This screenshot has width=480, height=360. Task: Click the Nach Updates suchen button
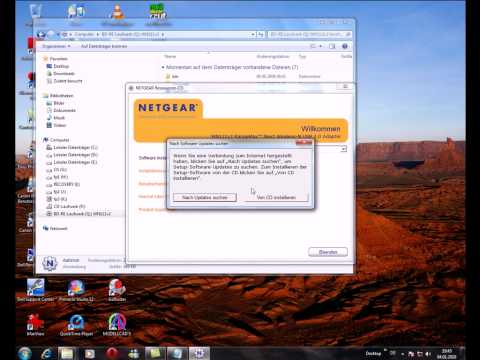tap(205, 197)
